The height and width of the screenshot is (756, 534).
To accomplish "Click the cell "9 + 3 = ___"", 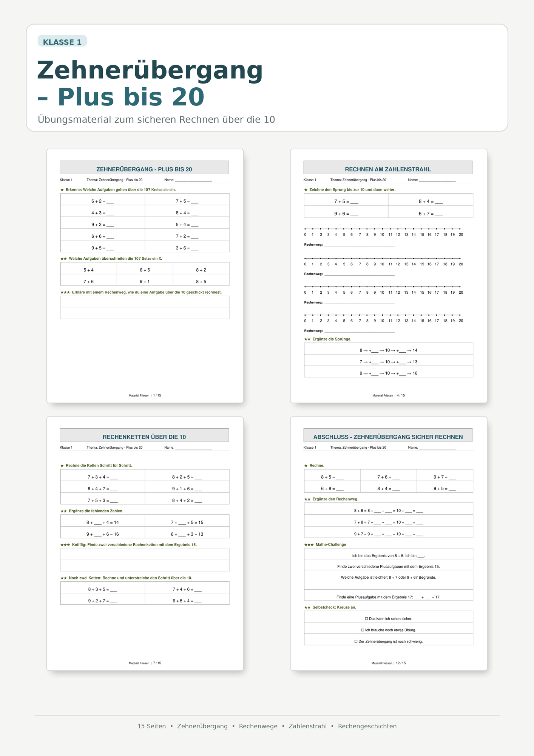I will (x=103, y=223).
